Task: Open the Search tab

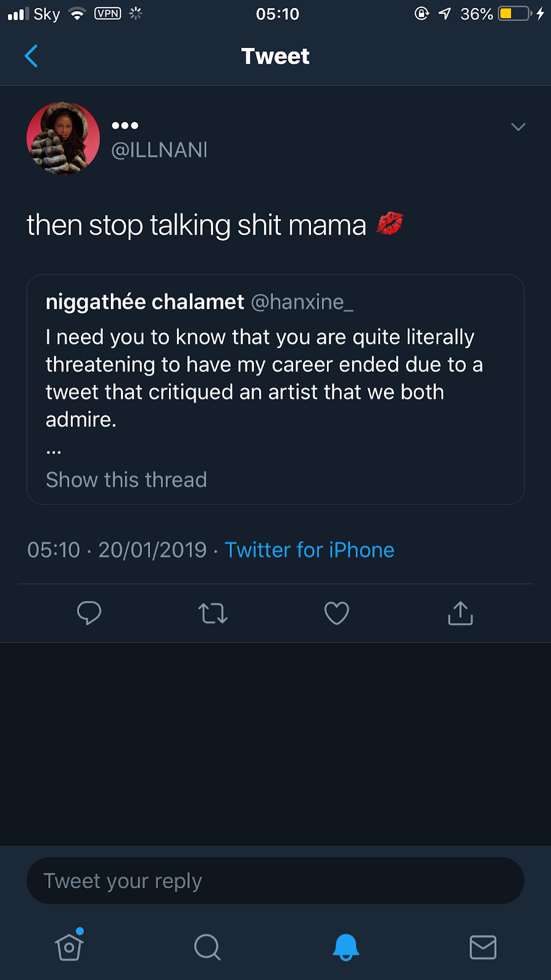Action: (x=207, y=947)
